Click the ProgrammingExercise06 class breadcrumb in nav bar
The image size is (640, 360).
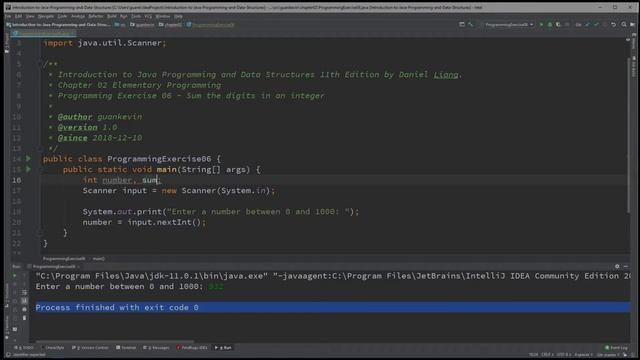click(x=211, y=24)
